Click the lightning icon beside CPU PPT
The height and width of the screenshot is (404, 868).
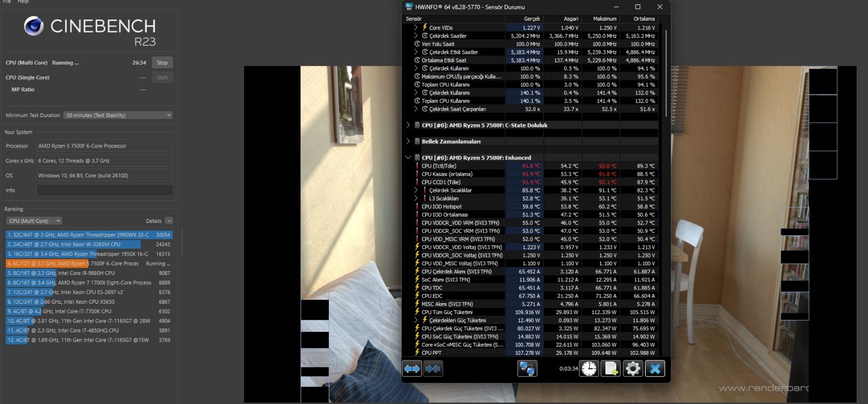(417, 352)
